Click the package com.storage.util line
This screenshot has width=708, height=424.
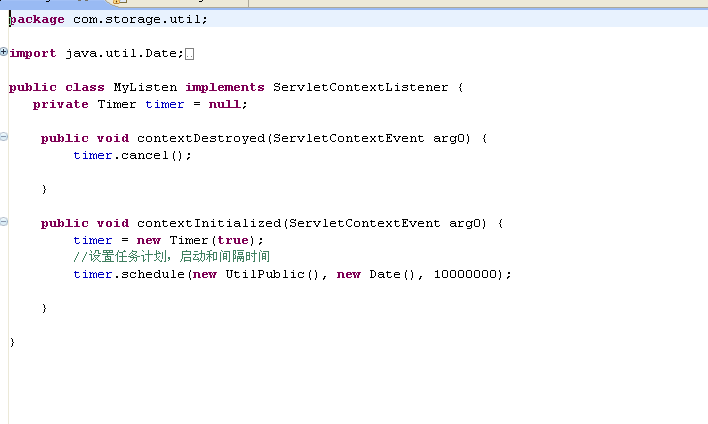tap(108, 19)
